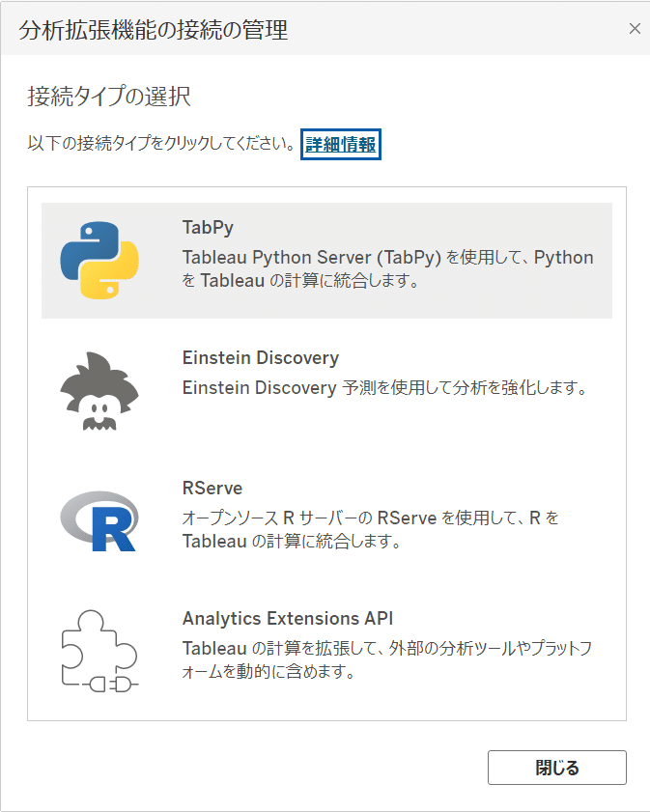This screenshot has height=812, width=650.
Task: Click the Einstein character icon
Action: 99,391
